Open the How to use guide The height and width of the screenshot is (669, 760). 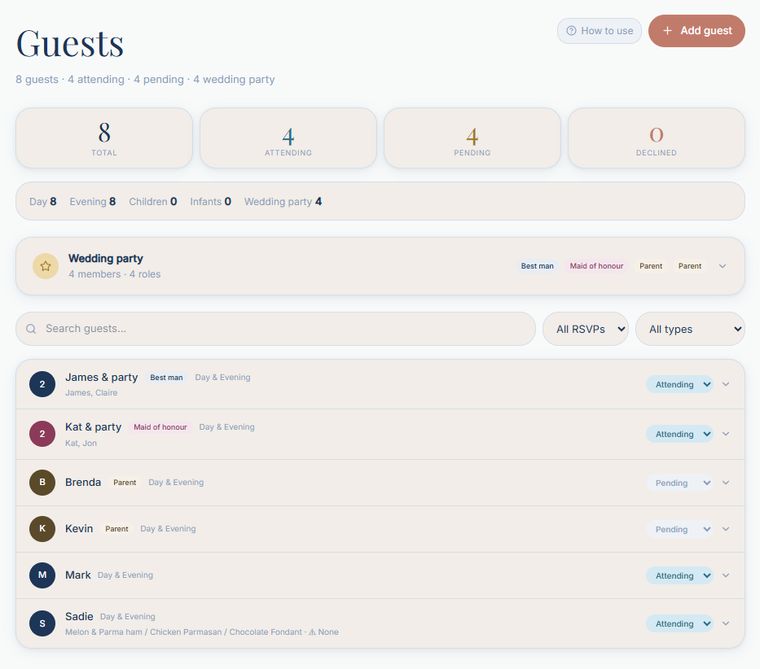tap(599, 31)
